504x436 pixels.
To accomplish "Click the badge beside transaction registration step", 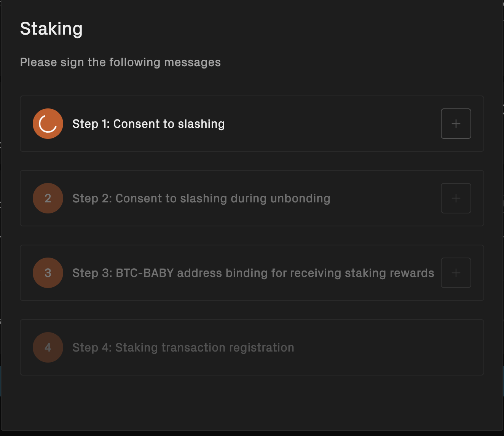I will (48, 347).
